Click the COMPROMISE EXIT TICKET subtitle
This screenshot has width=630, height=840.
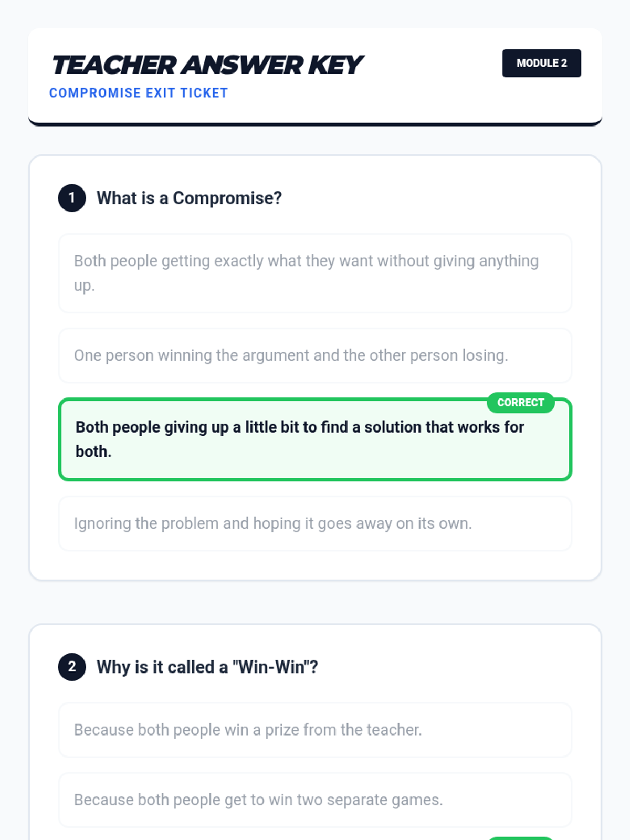point(139,93)
